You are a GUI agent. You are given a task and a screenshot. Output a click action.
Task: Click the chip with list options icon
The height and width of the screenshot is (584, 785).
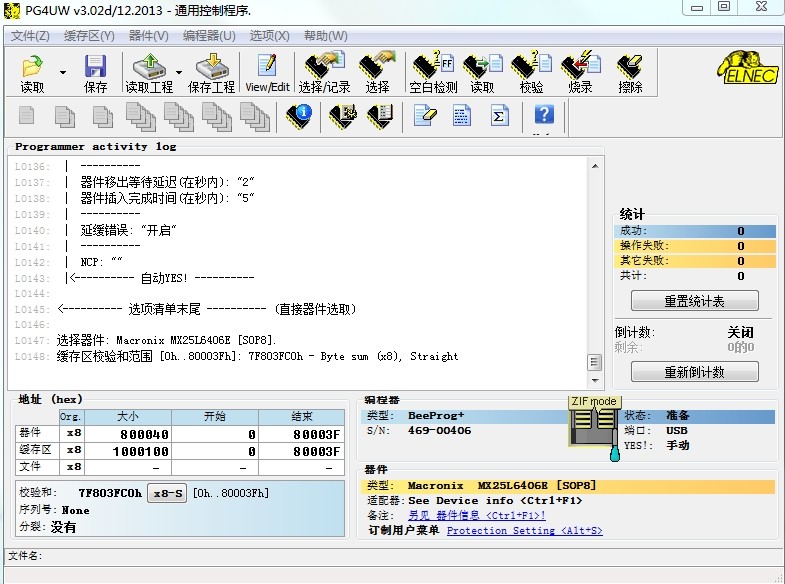click(380, 116)
